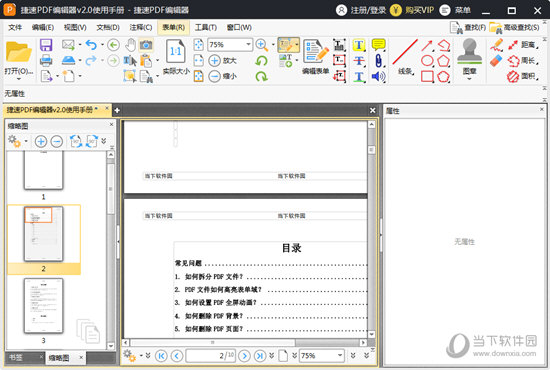Open the 注释(C) menu

141,27
